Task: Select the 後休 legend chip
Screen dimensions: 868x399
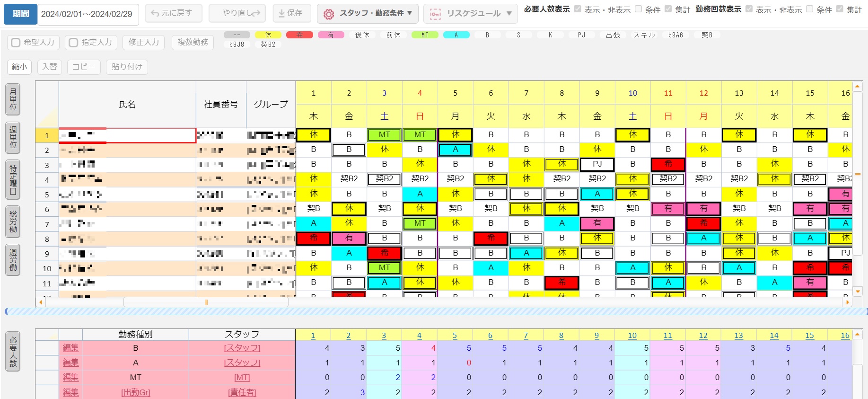Action: click(x=362, y=35)
